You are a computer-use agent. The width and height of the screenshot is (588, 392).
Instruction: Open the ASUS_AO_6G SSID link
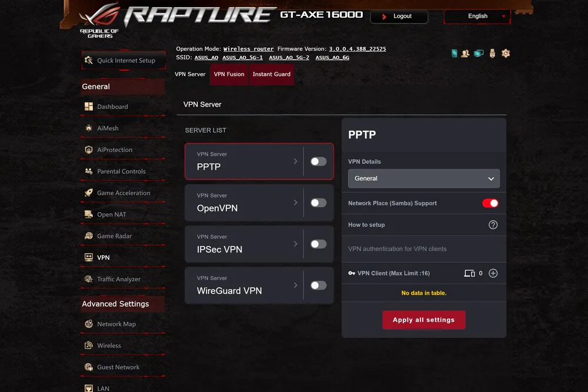pyautogui.click(x=332, y=58)
